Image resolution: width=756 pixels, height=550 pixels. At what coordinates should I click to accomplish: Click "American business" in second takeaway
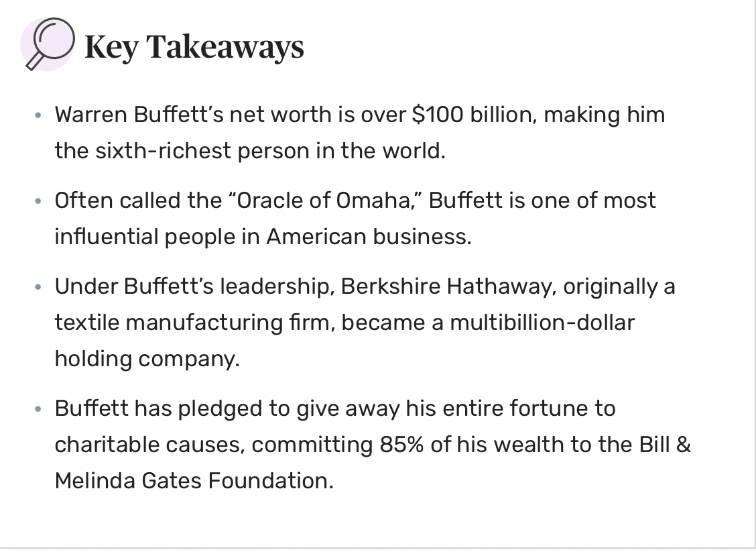pos(369,236)
